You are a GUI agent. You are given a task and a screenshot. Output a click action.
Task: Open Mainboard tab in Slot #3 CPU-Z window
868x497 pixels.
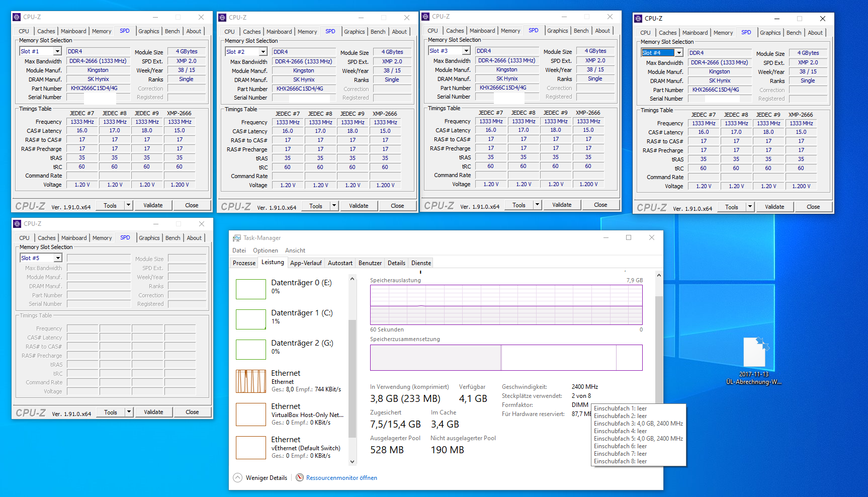coord(482,31)
